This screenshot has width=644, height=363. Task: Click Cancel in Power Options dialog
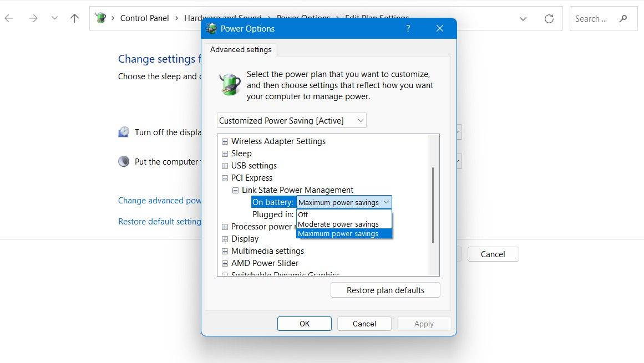click(x=364, y=324)
